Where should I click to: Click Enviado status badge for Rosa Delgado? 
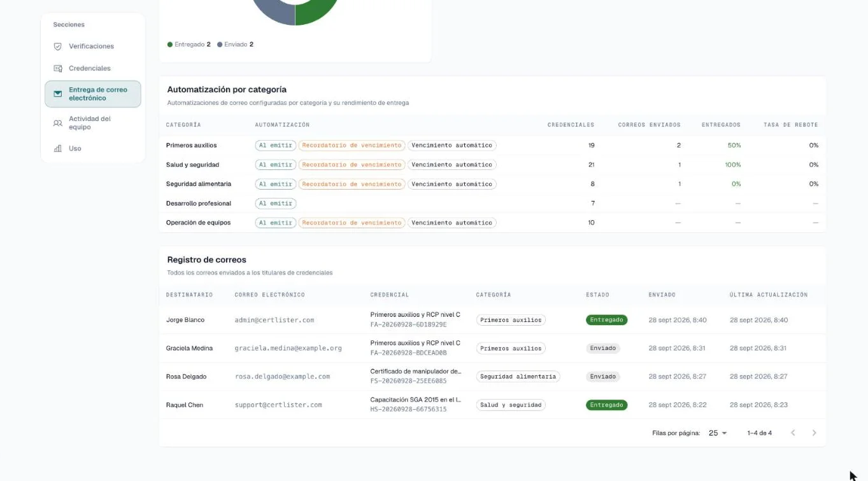click(602, 377)
